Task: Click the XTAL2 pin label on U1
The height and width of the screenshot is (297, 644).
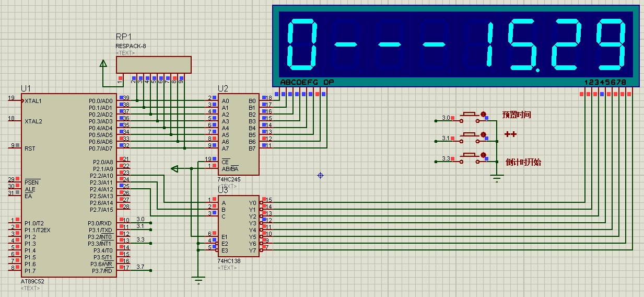Action: click(x=32, y=121)
